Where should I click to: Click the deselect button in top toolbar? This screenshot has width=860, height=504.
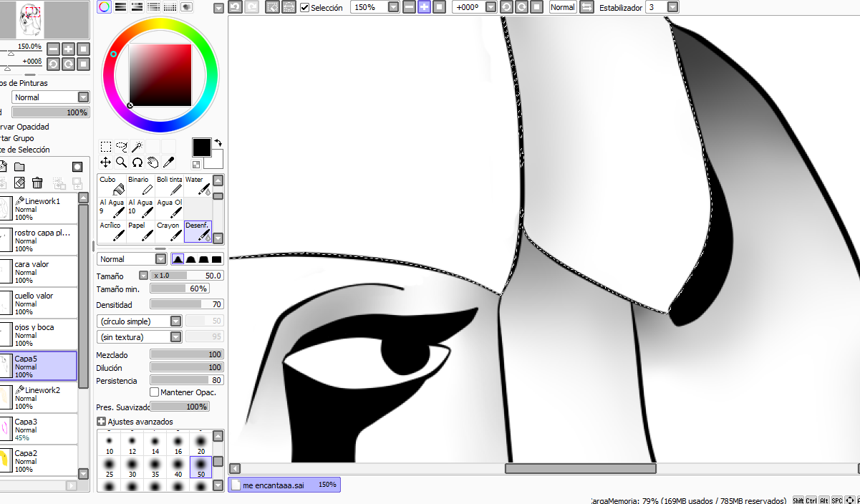point(272,7)
